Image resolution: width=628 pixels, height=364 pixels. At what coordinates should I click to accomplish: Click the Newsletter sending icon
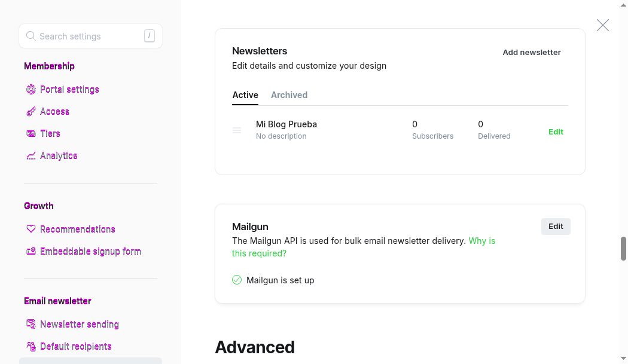point(31,324)
